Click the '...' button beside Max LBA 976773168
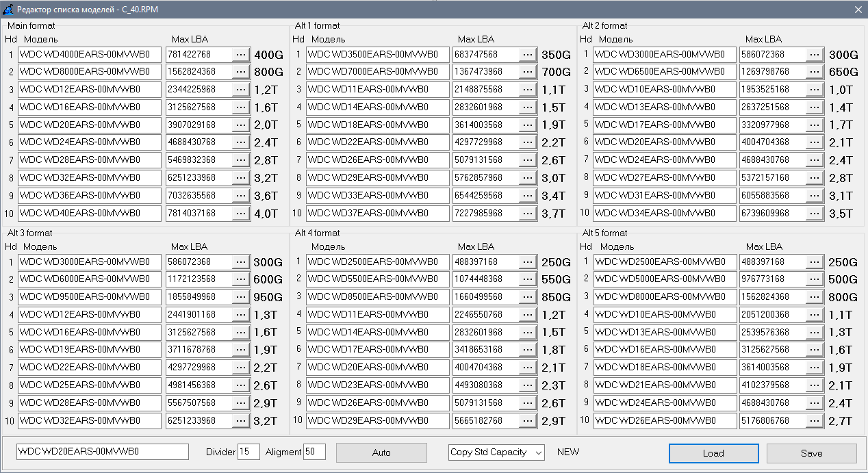This screenshot has height=473, width=868. (x=815, y=279)
